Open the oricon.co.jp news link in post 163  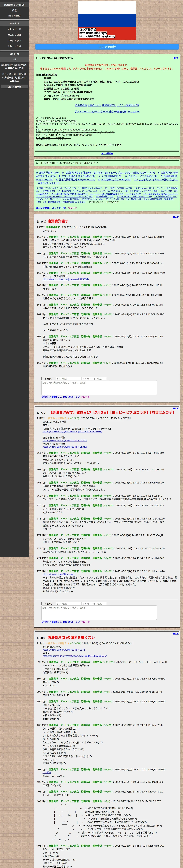[66, 279]
